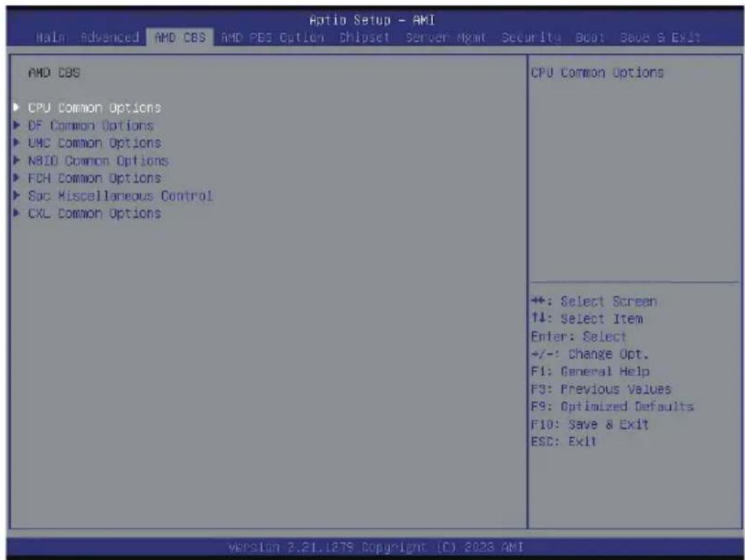Open DF Common Options submenu
745x560 pixels.
click(x=90, y=125)
